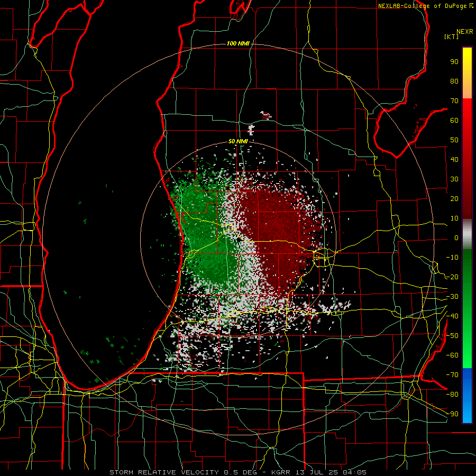Click the -30 value on velocity scale
Viewport: 476px width, 476px height.
pyautogui.click(x=452, y=297)
